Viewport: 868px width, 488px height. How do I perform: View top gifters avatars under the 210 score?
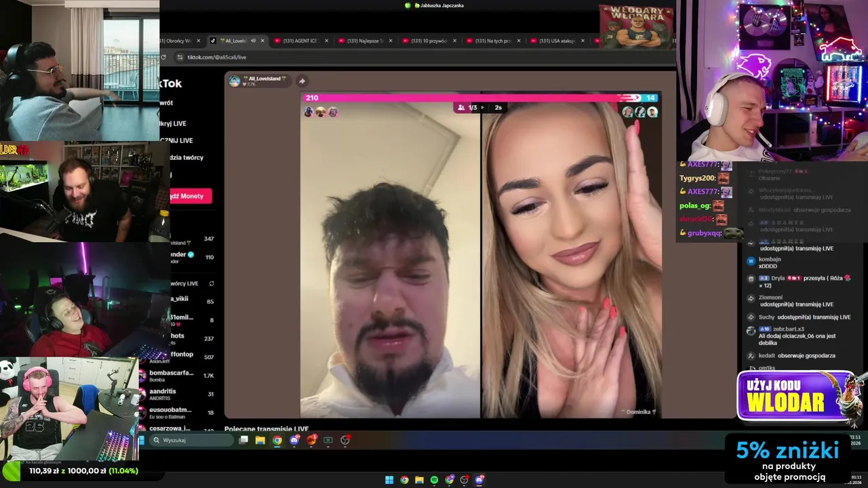(321, 112)
